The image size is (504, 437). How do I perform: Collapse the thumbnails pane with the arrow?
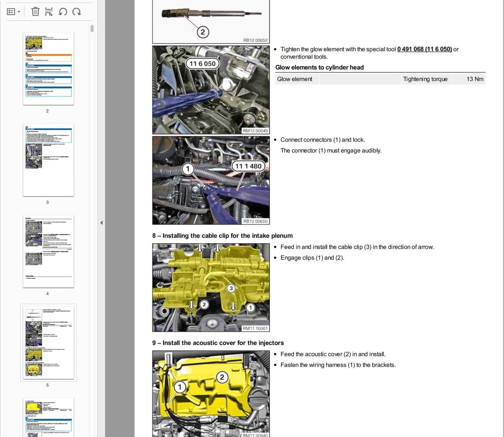tap(101, 223)
